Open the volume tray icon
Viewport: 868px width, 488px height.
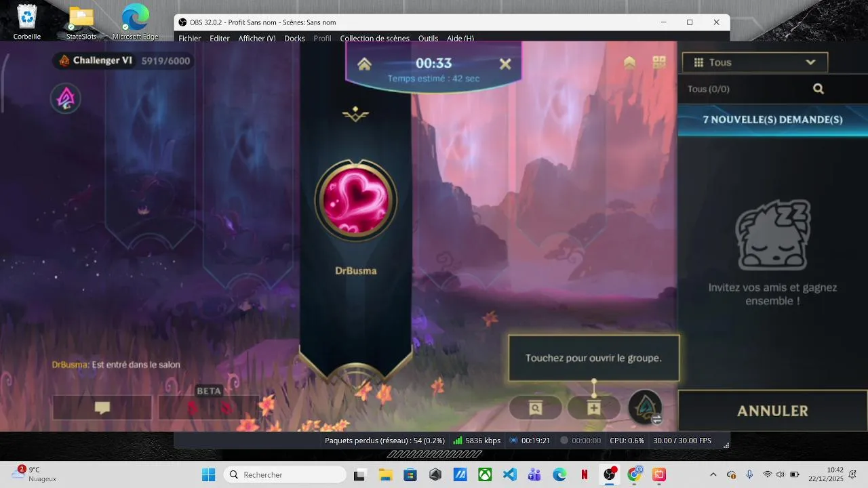780,474
